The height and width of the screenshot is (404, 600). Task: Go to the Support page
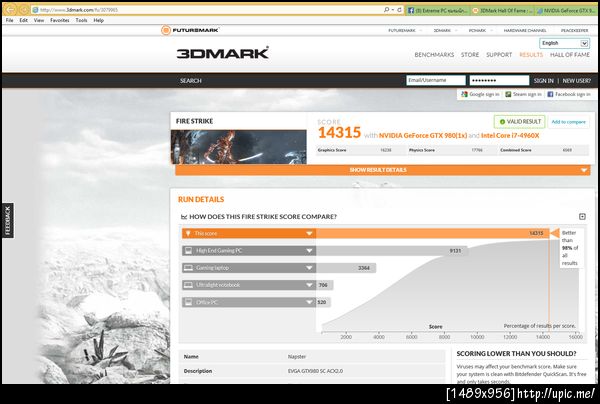499,55
